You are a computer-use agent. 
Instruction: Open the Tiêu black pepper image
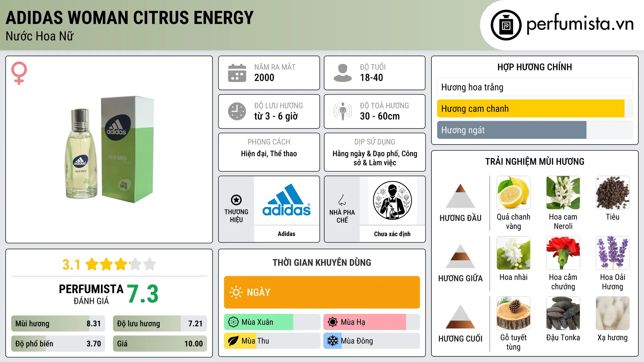point(613,193)
